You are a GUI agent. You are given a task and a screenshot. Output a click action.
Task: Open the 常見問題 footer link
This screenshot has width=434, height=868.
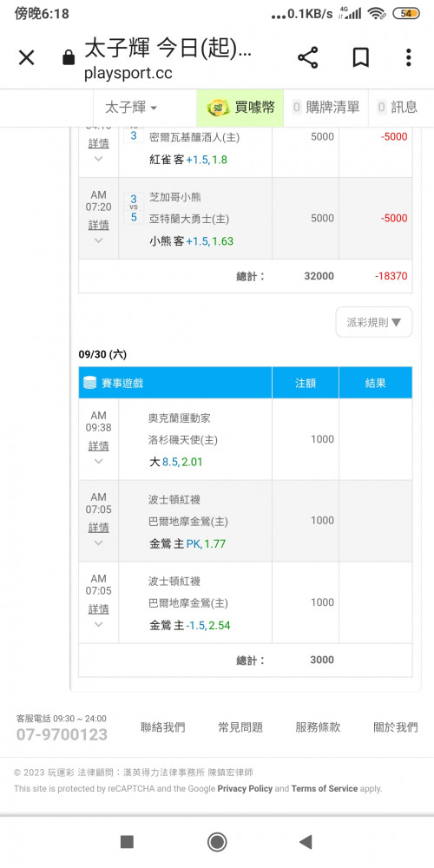click(240, 727)
